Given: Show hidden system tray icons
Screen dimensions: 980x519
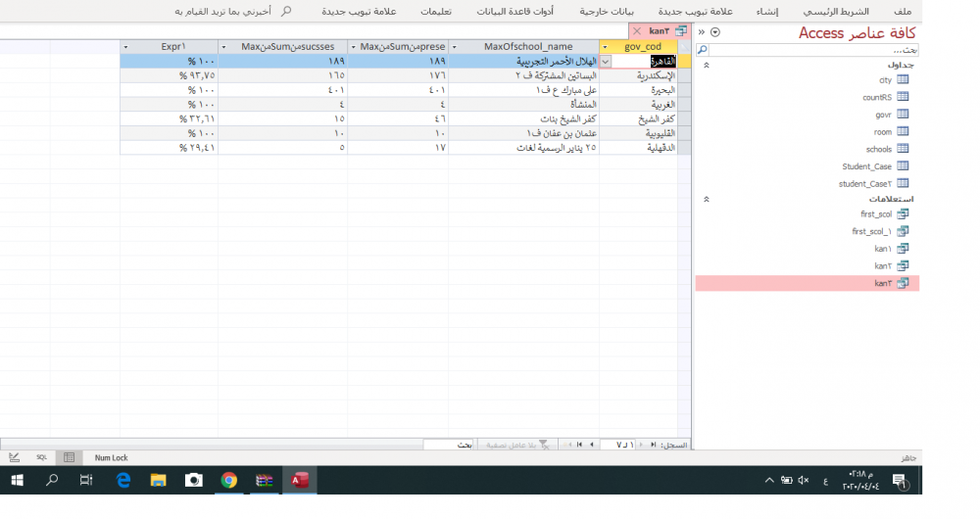Looking at the screenshot, I should pos(769,480).
